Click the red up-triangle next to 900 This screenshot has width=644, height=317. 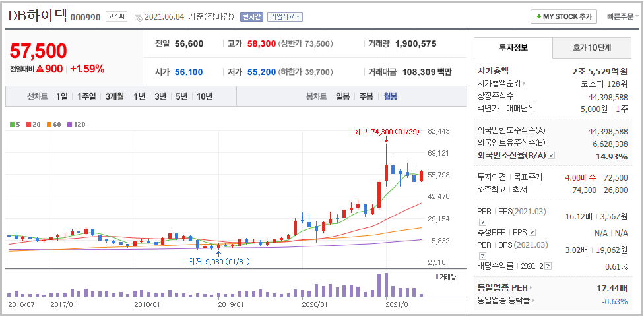tap(40, 69)
